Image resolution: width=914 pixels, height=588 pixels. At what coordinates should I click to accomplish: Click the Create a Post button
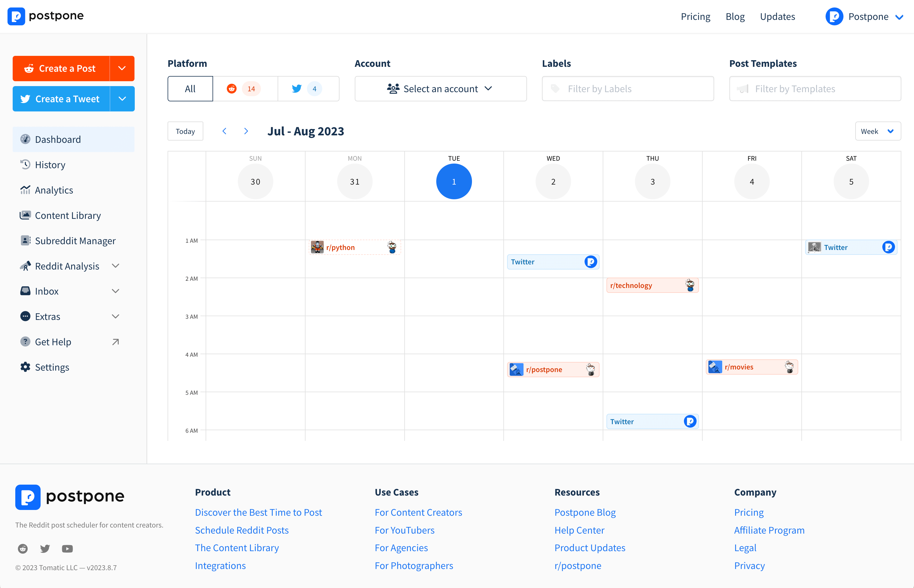click(x=61, y=68)
